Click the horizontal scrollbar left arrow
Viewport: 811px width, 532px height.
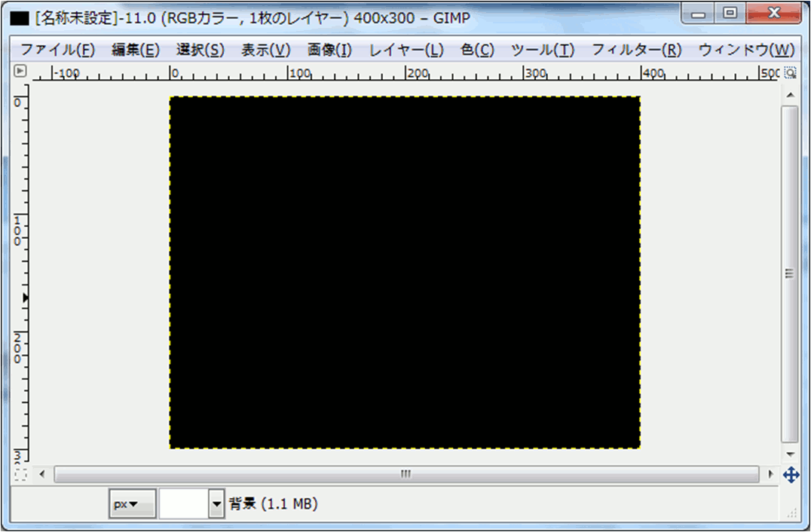(x=42, y=475)
